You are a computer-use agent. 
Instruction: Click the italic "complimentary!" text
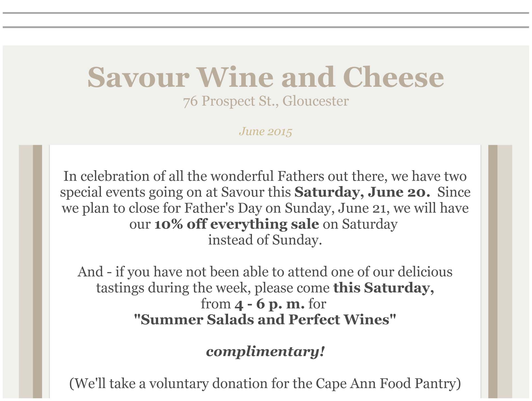[265, 351]
